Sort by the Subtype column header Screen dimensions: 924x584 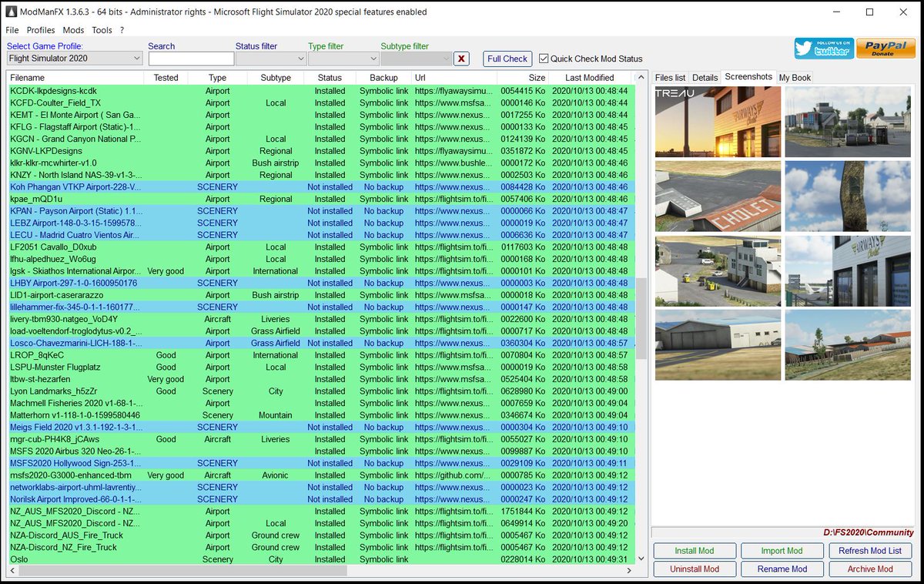276,78
